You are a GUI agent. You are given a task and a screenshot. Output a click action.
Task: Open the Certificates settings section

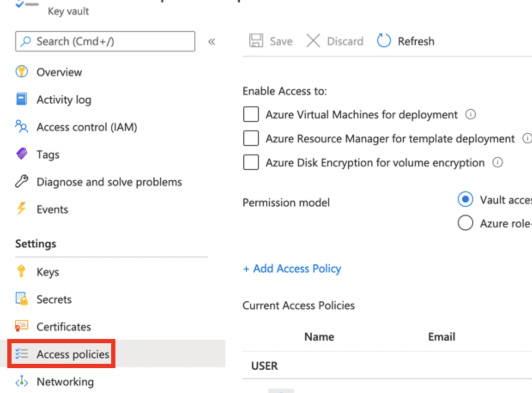[63, 326]
